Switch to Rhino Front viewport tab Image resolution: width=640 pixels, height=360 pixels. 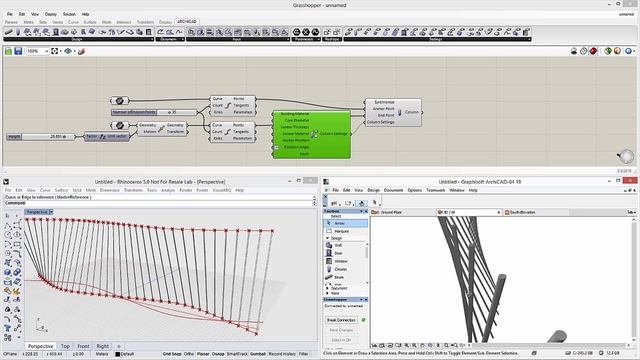(x=83, y=346)
